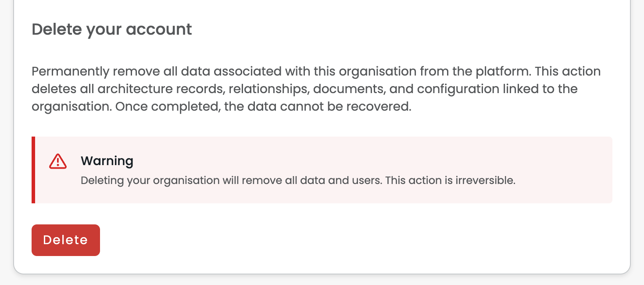Click the red left border of warning box
The image size is (644, 285).
point(33,170)
